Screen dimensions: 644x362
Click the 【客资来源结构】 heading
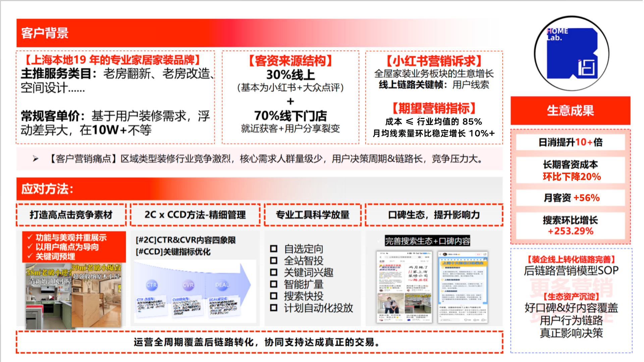coord(290,61)
